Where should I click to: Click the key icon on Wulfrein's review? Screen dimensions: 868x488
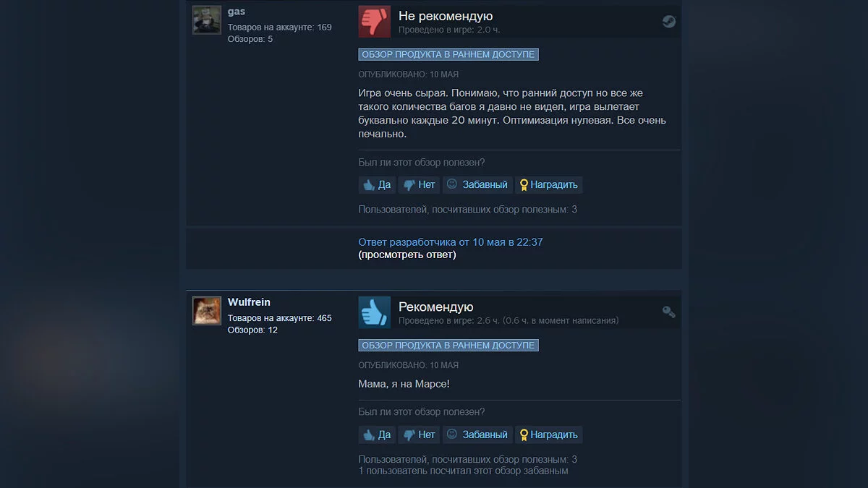(x=669, y=312)
